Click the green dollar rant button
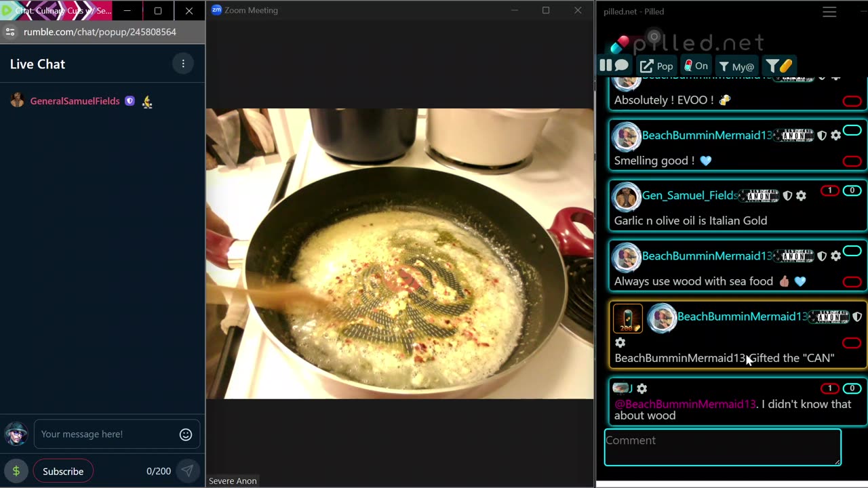868x488 pixels. click(16, 471)
